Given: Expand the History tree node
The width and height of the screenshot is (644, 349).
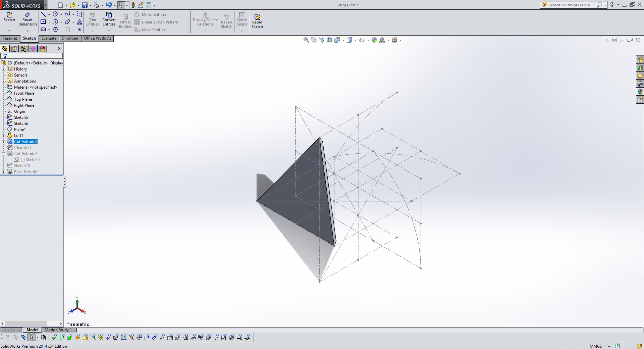Looking at the screenshot, I should 4,69.
